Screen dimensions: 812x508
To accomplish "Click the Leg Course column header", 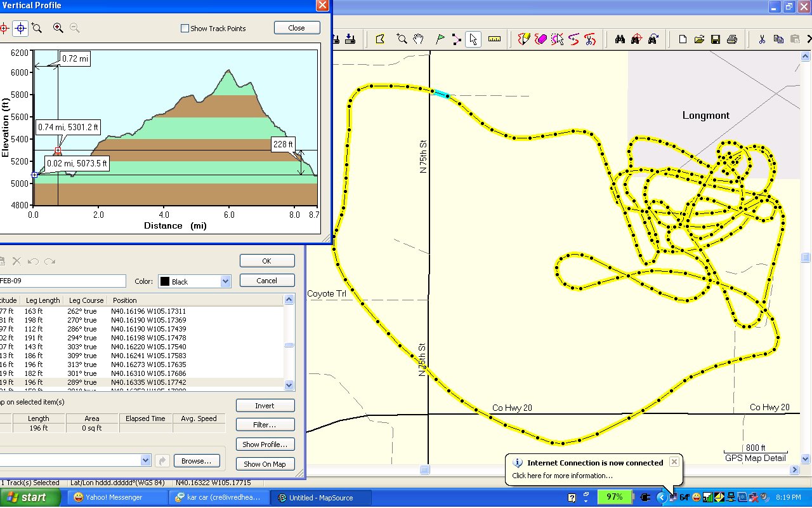I will coord(85,300).
